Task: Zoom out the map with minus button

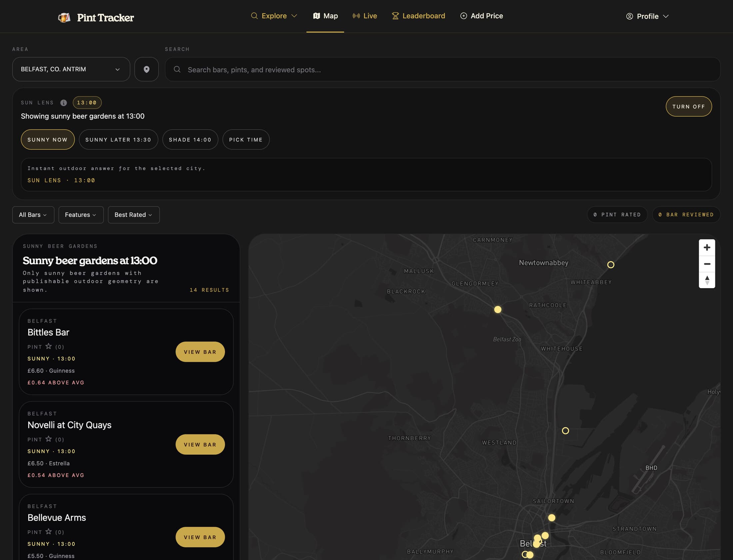Action: click(x=707, y=264)
